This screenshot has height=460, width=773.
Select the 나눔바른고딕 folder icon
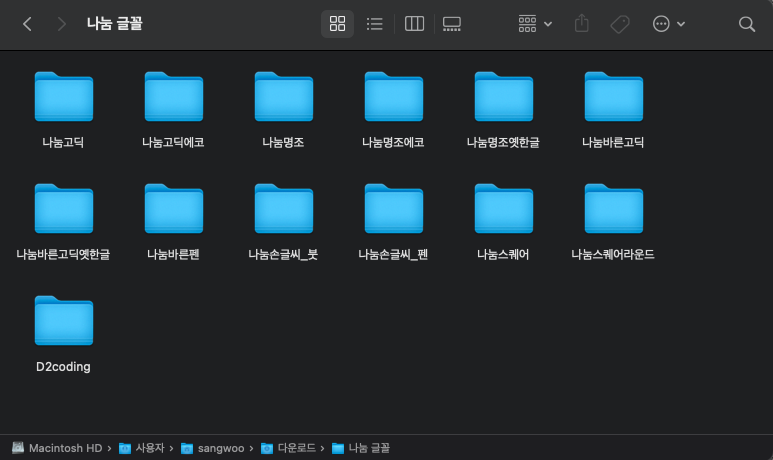[613, 96]
